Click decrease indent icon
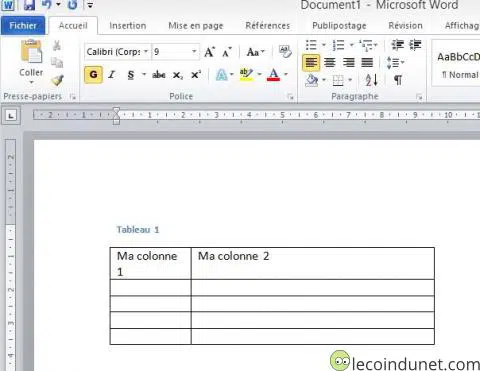The width and height of the screenshot is (480, 371). point(397,45)
